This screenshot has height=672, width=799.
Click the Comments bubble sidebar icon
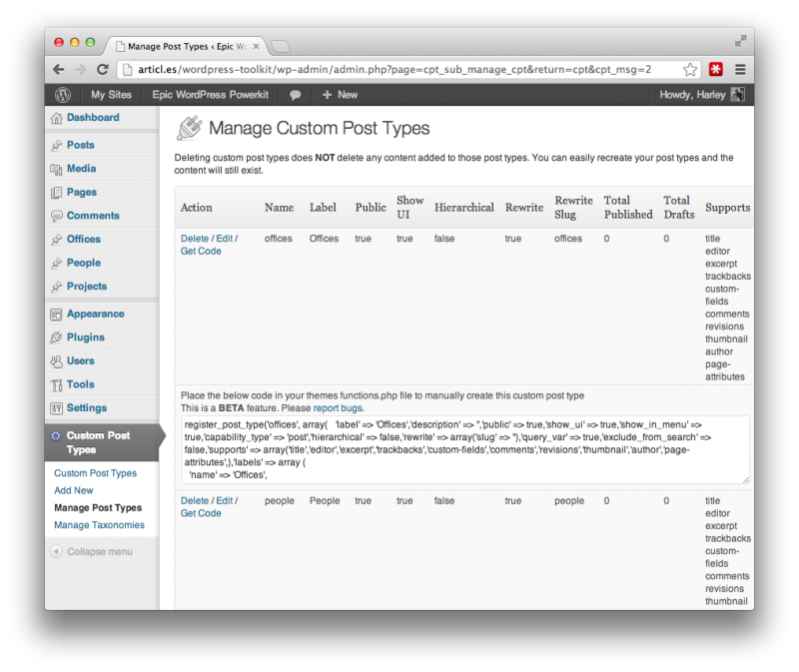56,216
